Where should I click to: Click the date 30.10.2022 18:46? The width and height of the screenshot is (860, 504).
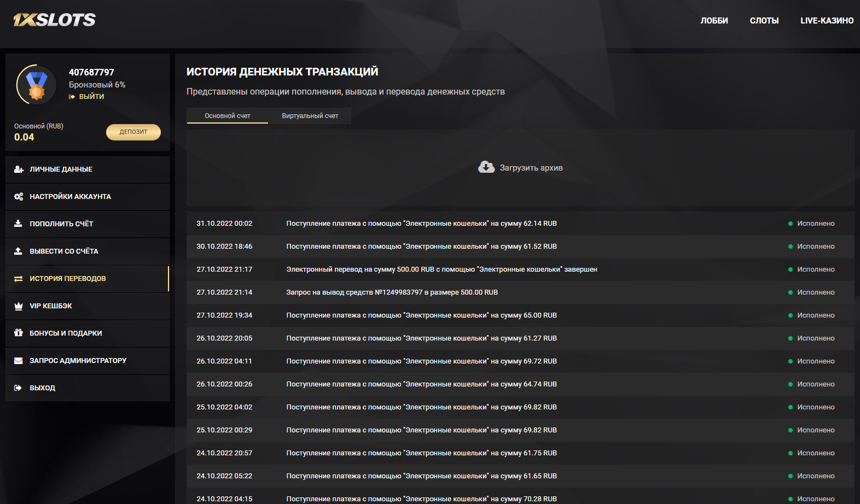224,247
